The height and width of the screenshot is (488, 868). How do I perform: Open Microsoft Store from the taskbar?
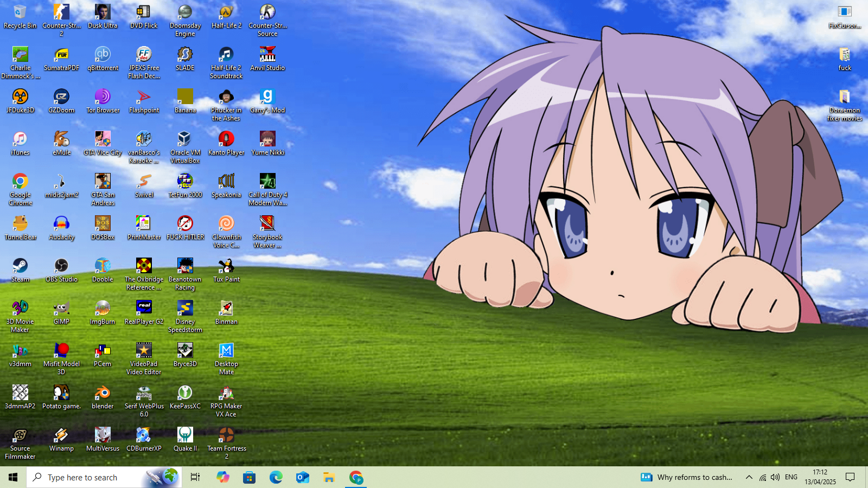pyautogui.click(x=249, y=477)
